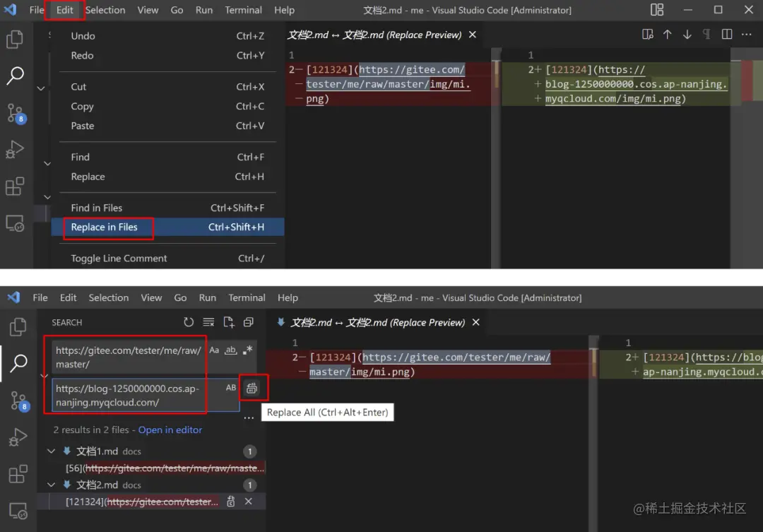This screenshot has width=763, height=532.
Task: Select Replace Preview tab in Search-panel window
Action: [377, 322]
